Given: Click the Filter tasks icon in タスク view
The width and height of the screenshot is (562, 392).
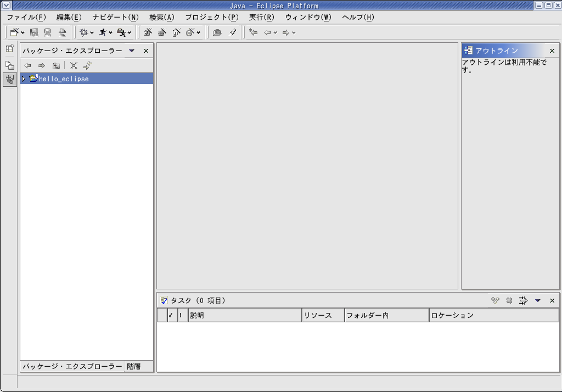Looking at the screenshot, I should (x=523, y=301).
